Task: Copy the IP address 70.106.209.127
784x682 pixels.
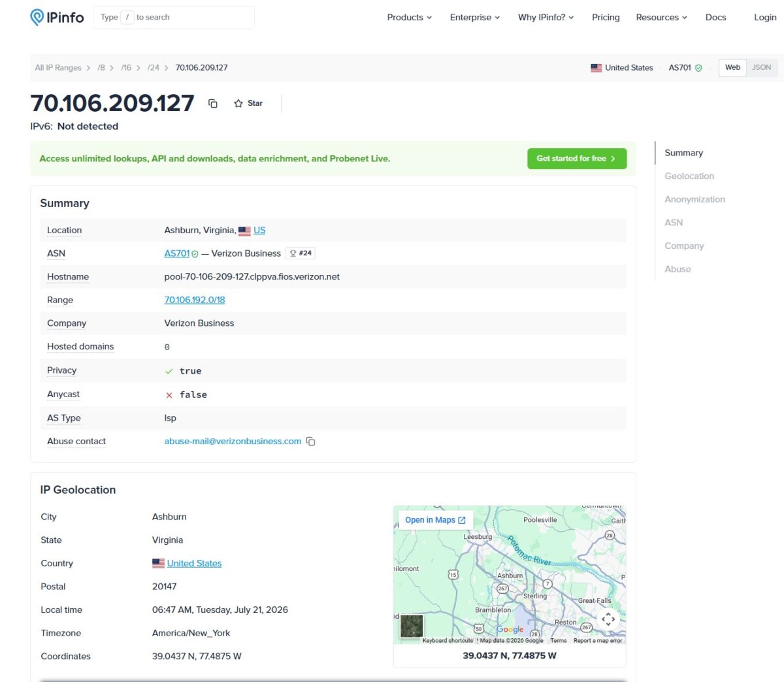Action: pos(213,103)
